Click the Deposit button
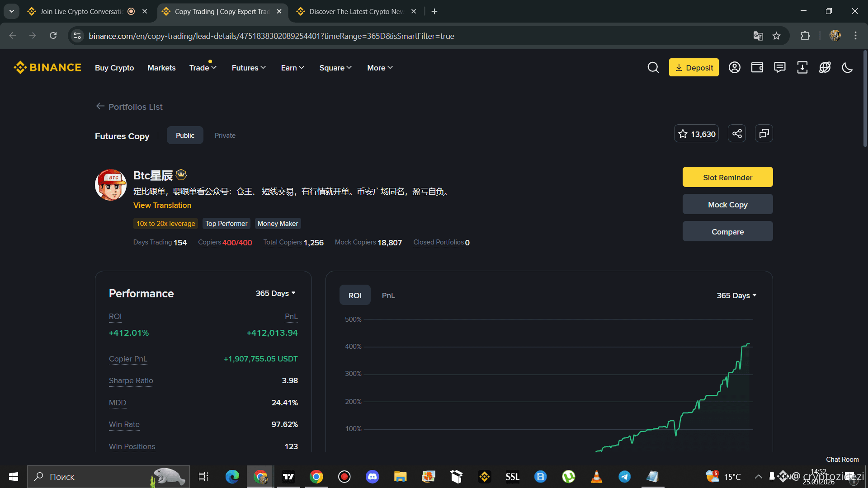 [694, 67]
